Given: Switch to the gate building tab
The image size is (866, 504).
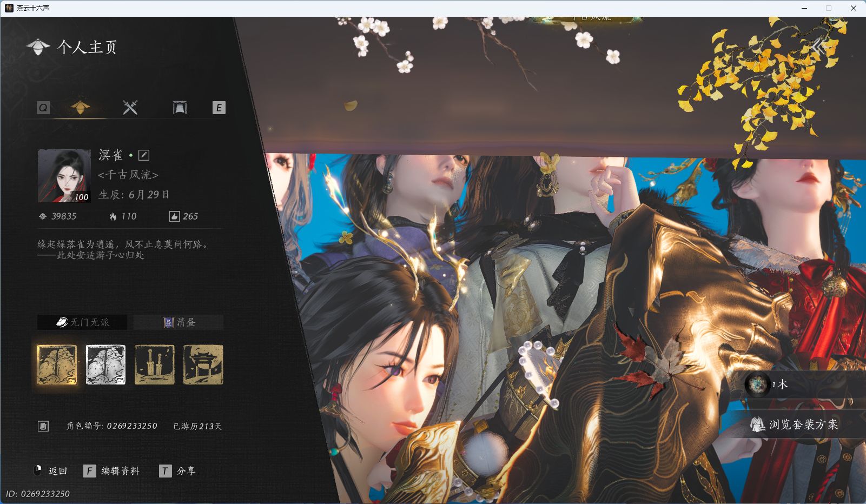Looking at the screenshot, I should pos(180,107).
